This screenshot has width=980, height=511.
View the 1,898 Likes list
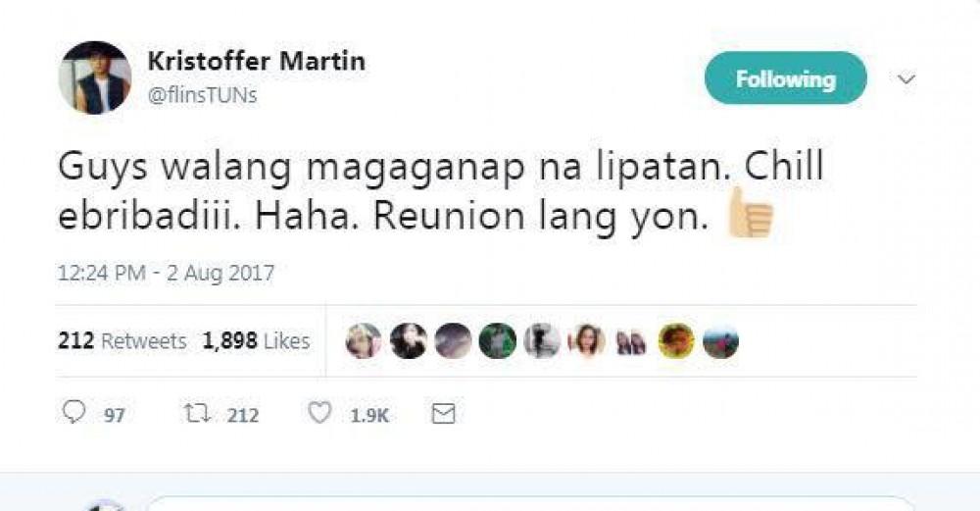(x=256, y=341)
